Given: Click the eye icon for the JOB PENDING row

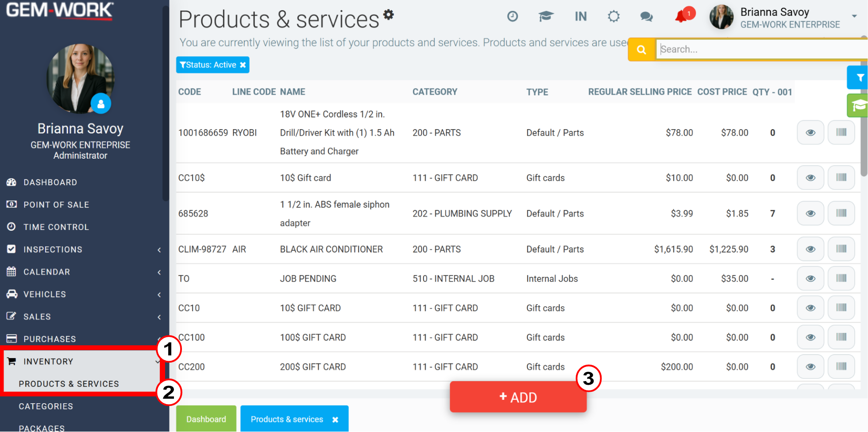Looking at the screenshot, I should [810, 279].
